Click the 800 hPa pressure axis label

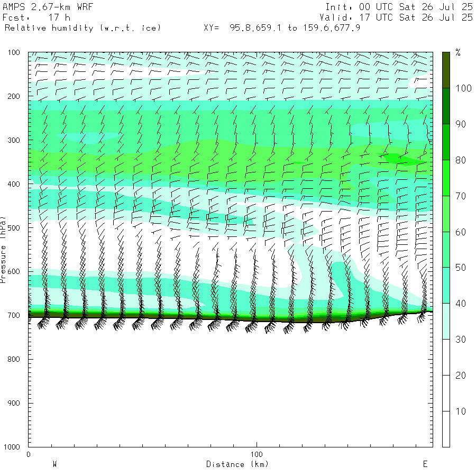coord(14,360)
